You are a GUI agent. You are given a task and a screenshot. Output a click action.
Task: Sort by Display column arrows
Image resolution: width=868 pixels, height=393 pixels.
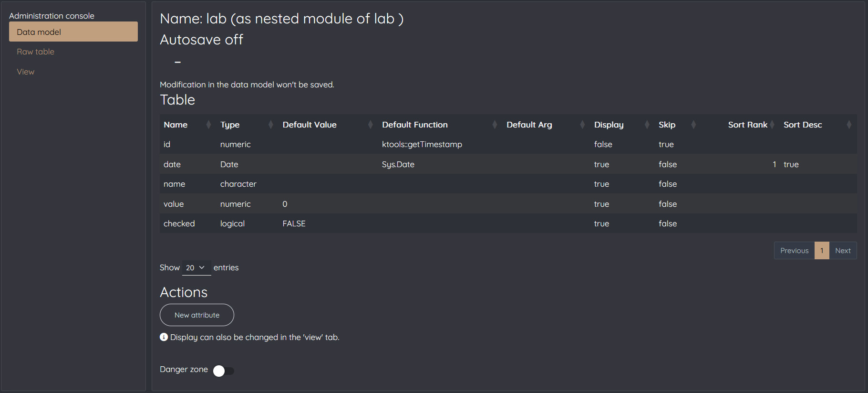click(647, 125)
